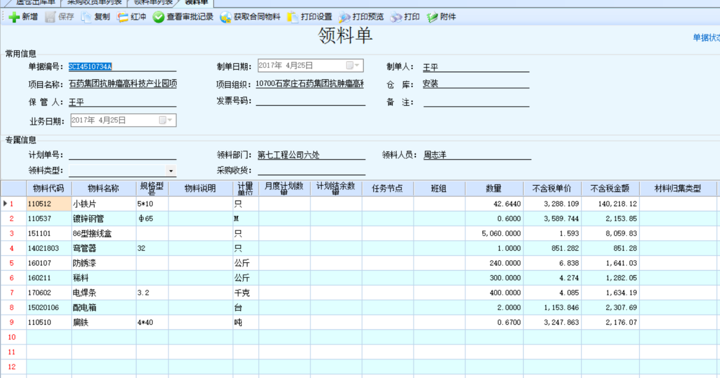Image resolution: width=720 pixels, height=378 pixels.
Task: Click the 仓库 field showing 安装
Action: point(476,84)
